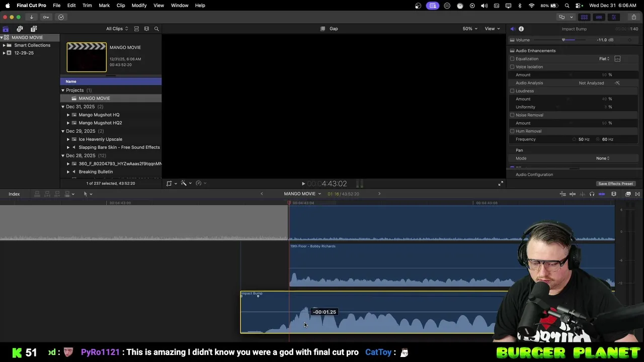The image size is (644, 362).
Task: Toggle the Browser visibility button
Action: (584, 17)
